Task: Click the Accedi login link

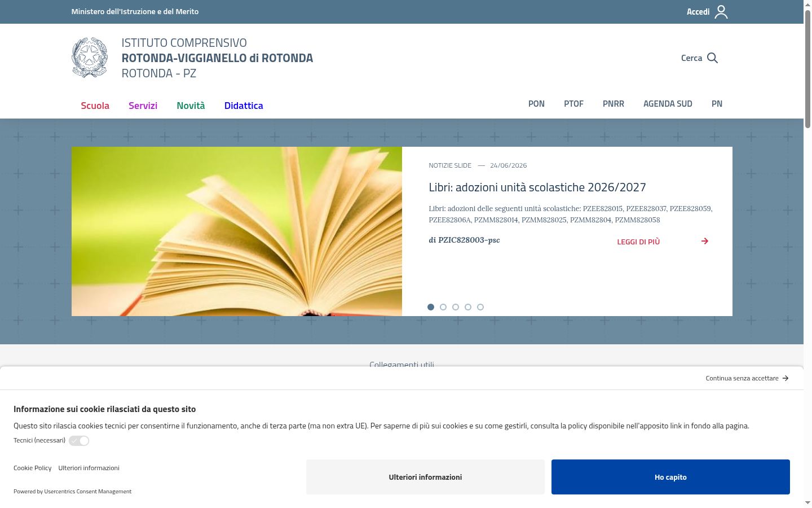Action: pos(698,12)
